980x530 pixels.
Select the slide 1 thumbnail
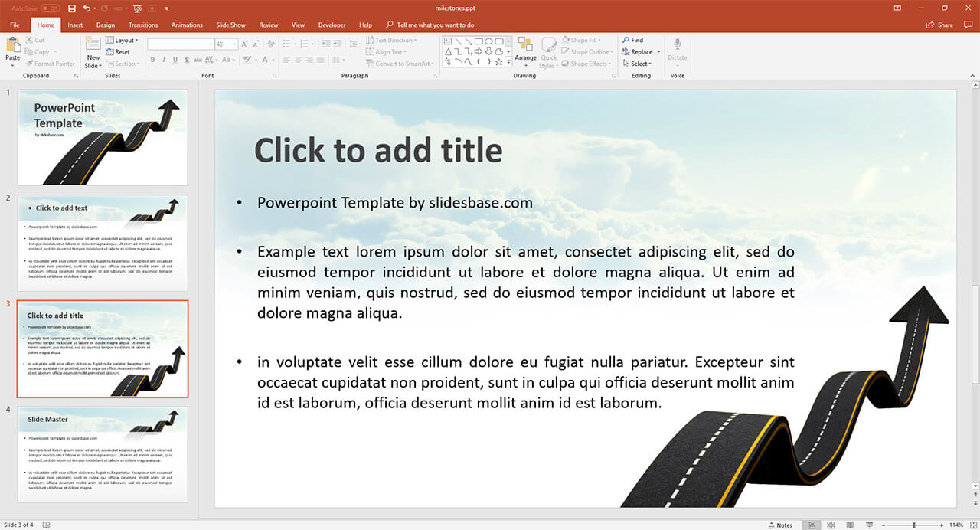click(102, 138)
